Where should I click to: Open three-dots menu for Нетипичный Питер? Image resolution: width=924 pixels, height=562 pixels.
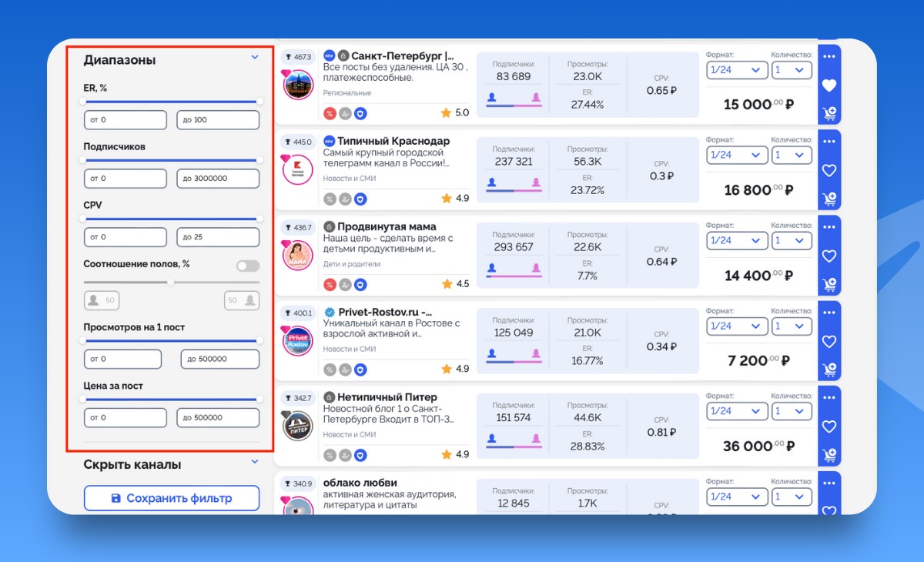click(x=829, y=398)
